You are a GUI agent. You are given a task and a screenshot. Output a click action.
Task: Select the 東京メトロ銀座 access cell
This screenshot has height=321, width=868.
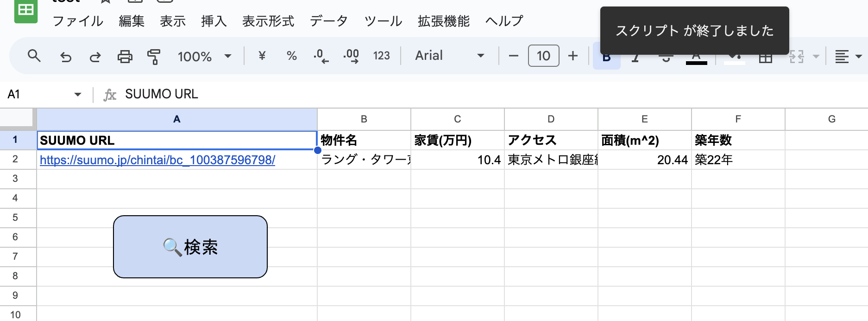pyautogui.click(x=551, y=160)
